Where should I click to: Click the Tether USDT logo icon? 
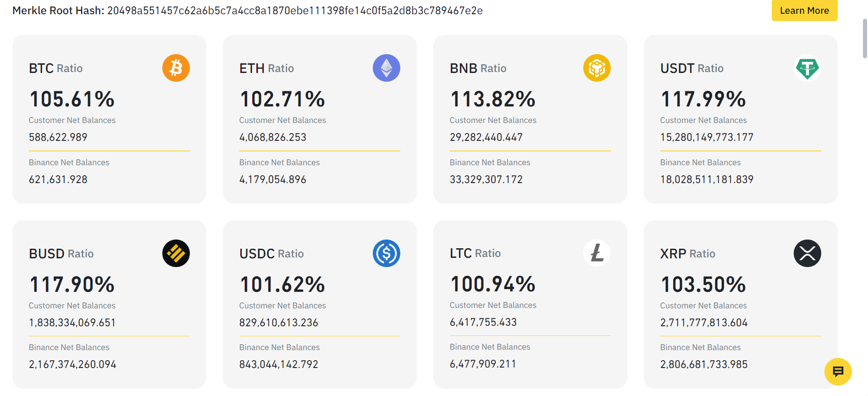(x=807, y=67)
